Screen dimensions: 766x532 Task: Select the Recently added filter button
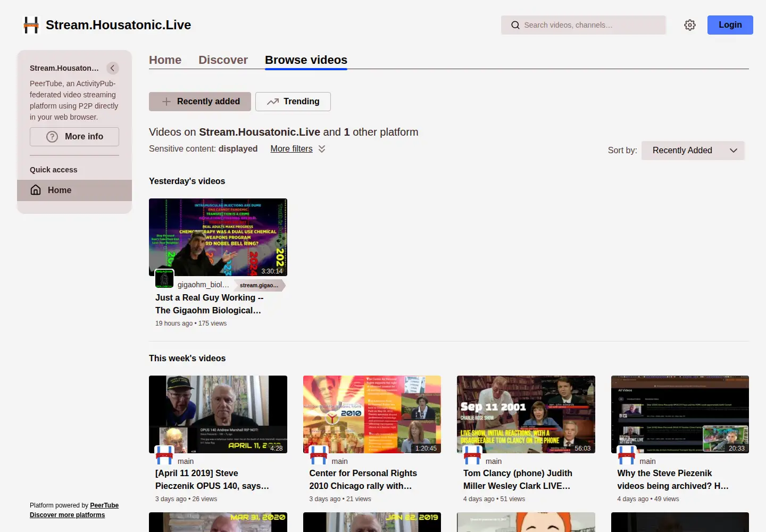point(200,102)
